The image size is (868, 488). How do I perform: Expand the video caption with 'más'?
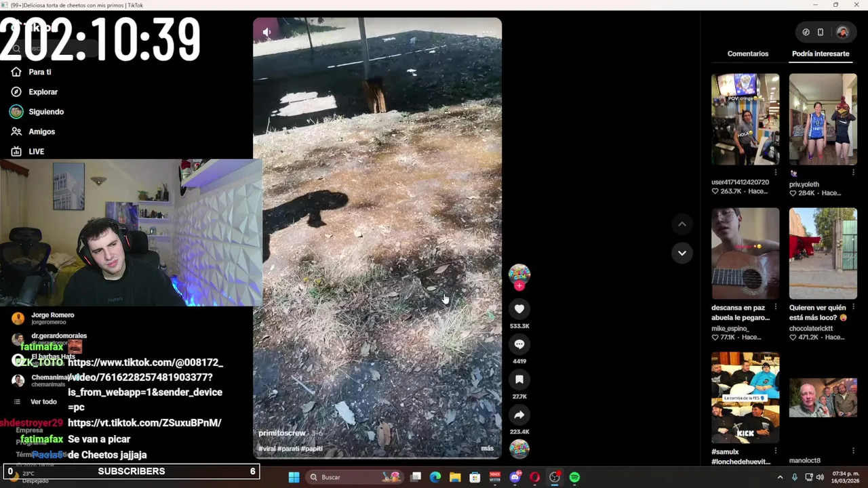(488, 449)
